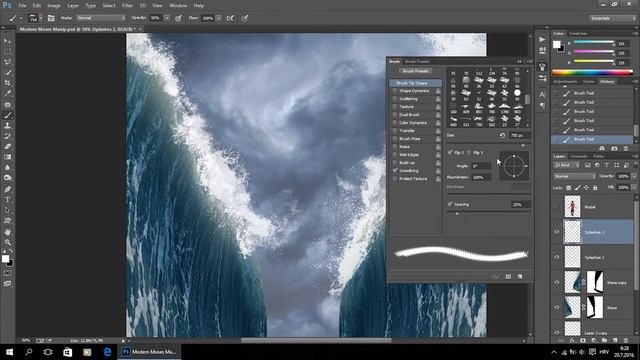
Task: Select the Clone Stamp tool
Action: [7, 126]
